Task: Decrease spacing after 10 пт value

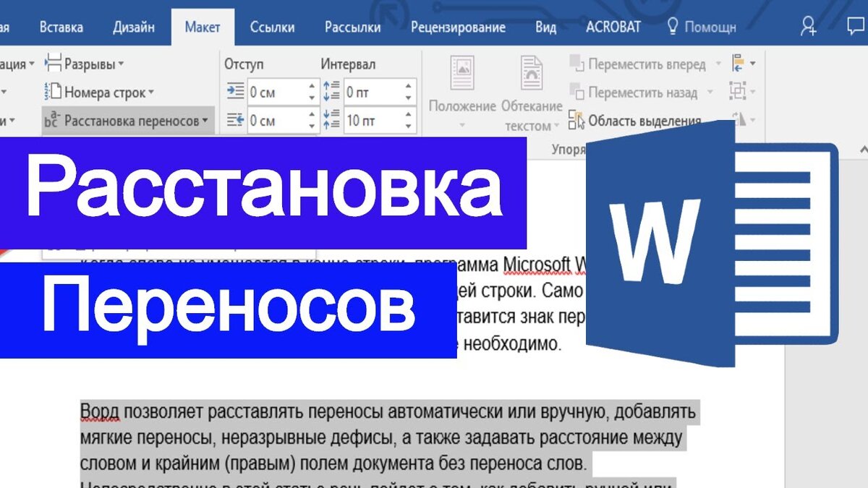Action: [x=408, y=126]
